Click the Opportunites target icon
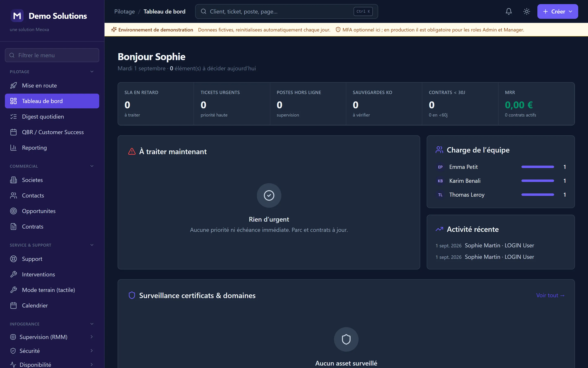The height and width of the screenshot is (368, 588). [14, 211]
